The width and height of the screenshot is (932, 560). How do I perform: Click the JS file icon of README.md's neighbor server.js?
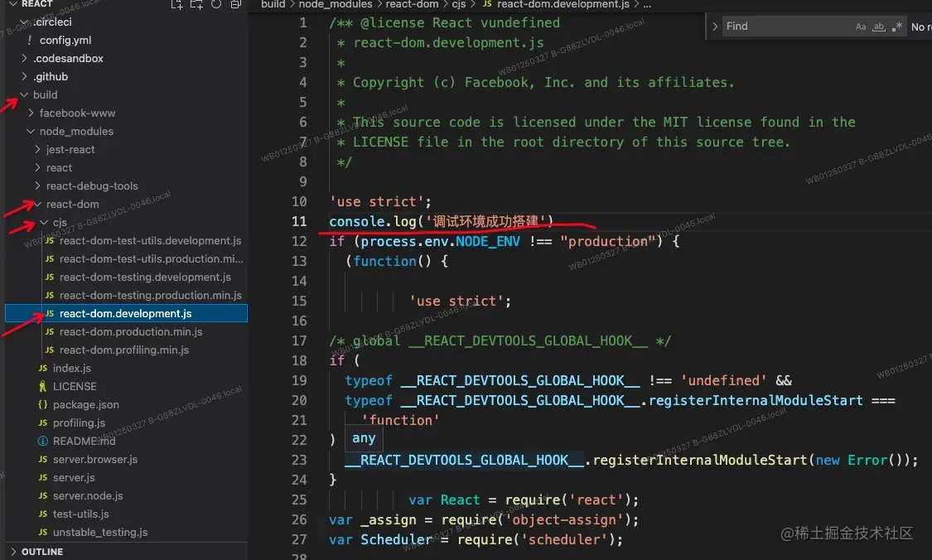tap(43, 478)
